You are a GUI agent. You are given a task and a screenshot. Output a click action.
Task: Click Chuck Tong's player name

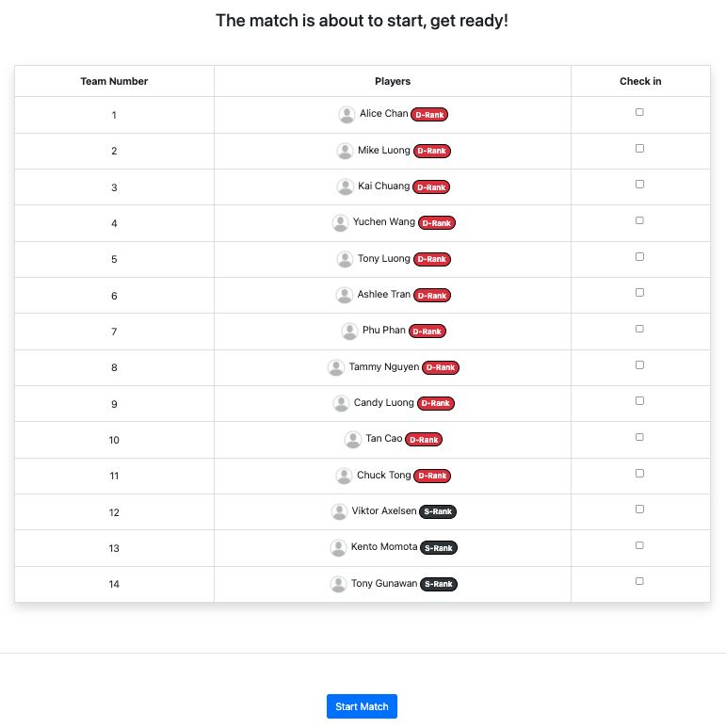[x=384, y=476]
